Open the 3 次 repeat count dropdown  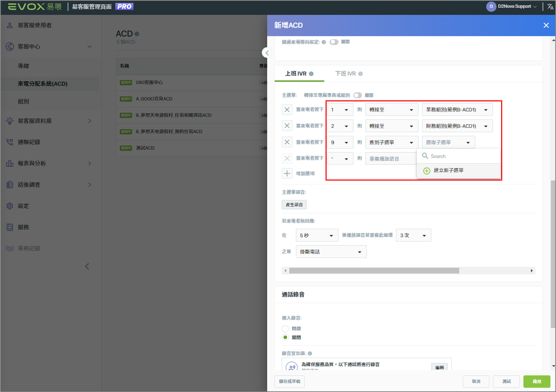click(x=413, y=235)
